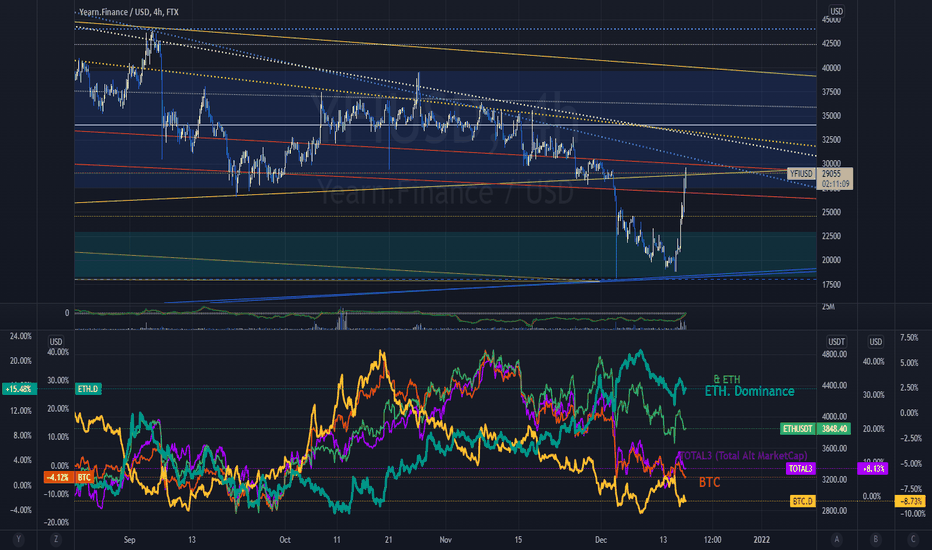Click the 3600.00 value on the USDT axis

835,448
